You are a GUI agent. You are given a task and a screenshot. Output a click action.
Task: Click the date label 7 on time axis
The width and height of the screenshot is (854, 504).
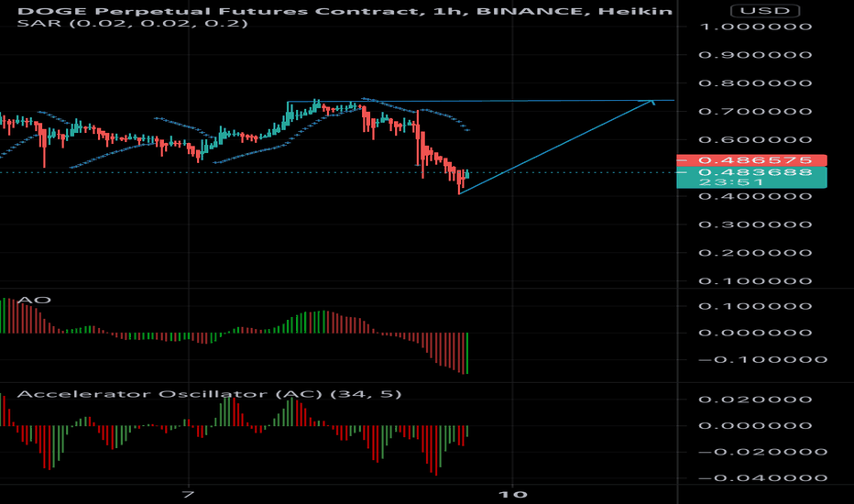(188, 495)
